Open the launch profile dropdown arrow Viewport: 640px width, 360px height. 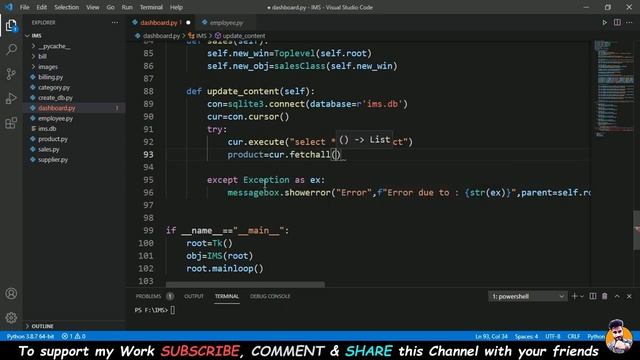pos(582,296)
